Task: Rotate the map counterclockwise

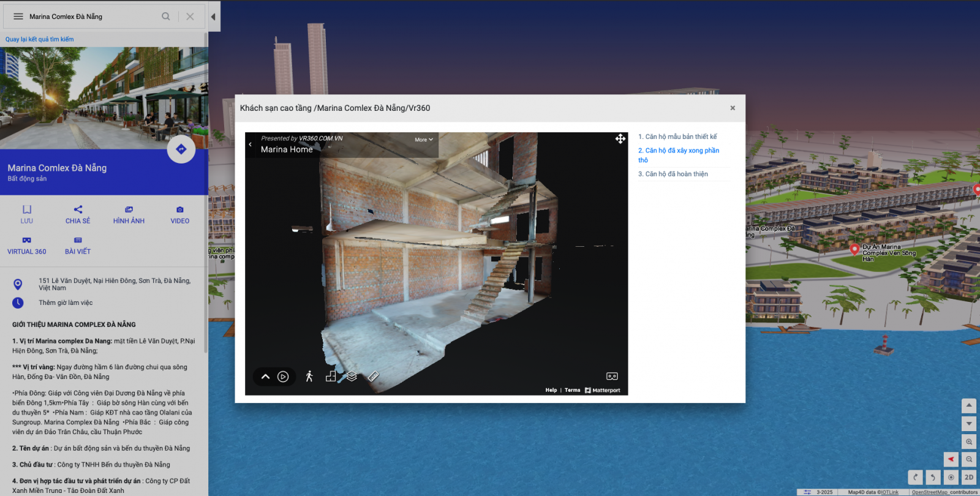Action: [x=933, y=477]
